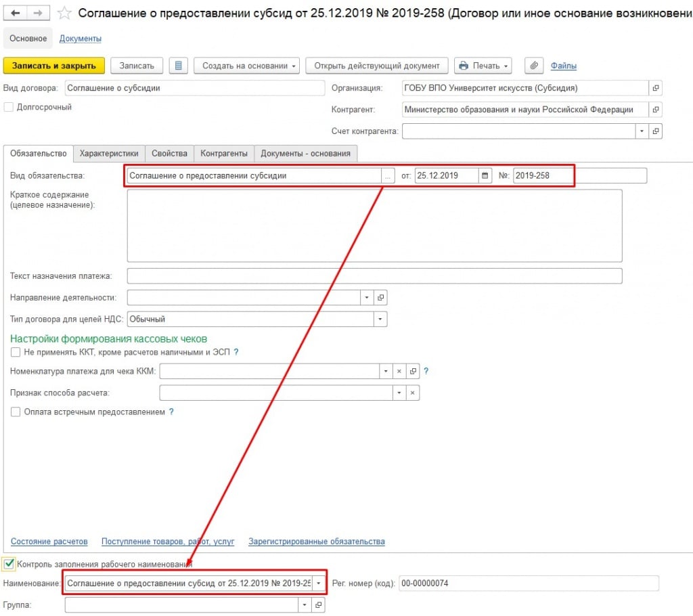Image resolution: width=693 pixels, height=616 pixels.
Task: Click the back navigation arrow
Action: pos(16,14)
